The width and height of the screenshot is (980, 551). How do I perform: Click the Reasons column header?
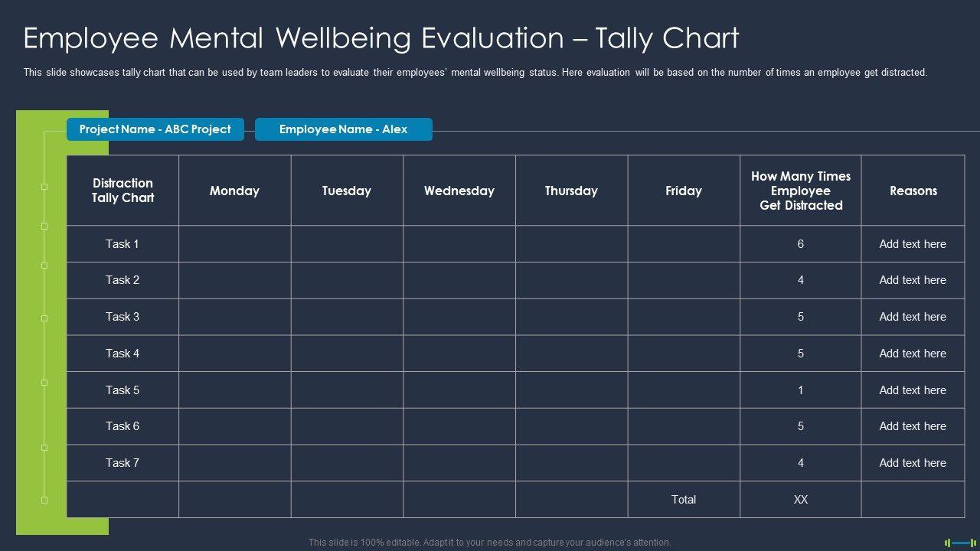913,191
